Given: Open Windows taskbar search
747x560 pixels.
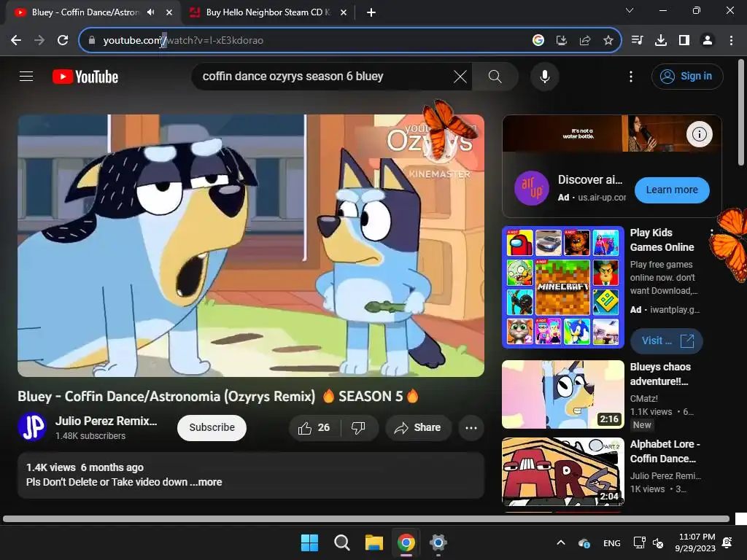Looking at the screenshot, I should tap(341, 542).
